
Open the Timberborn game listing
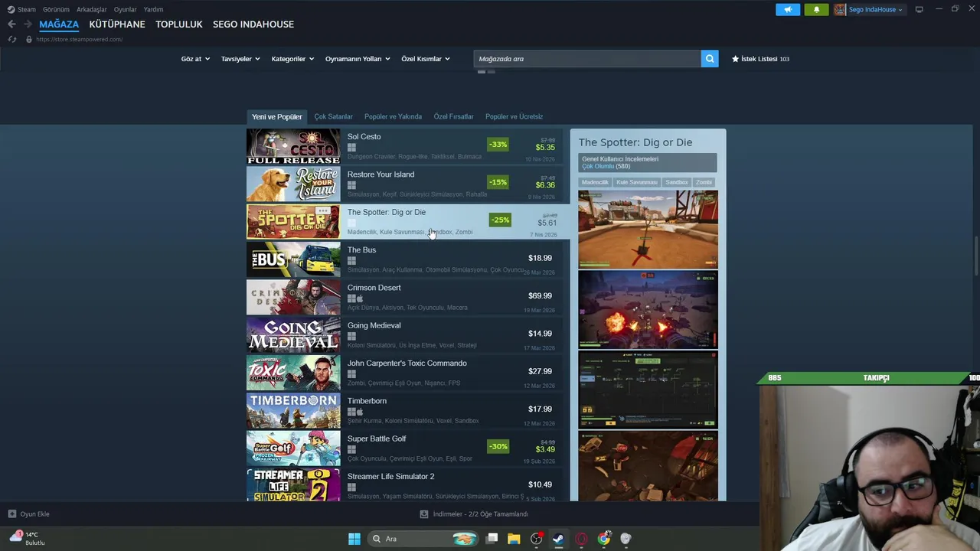coord(404,410)
